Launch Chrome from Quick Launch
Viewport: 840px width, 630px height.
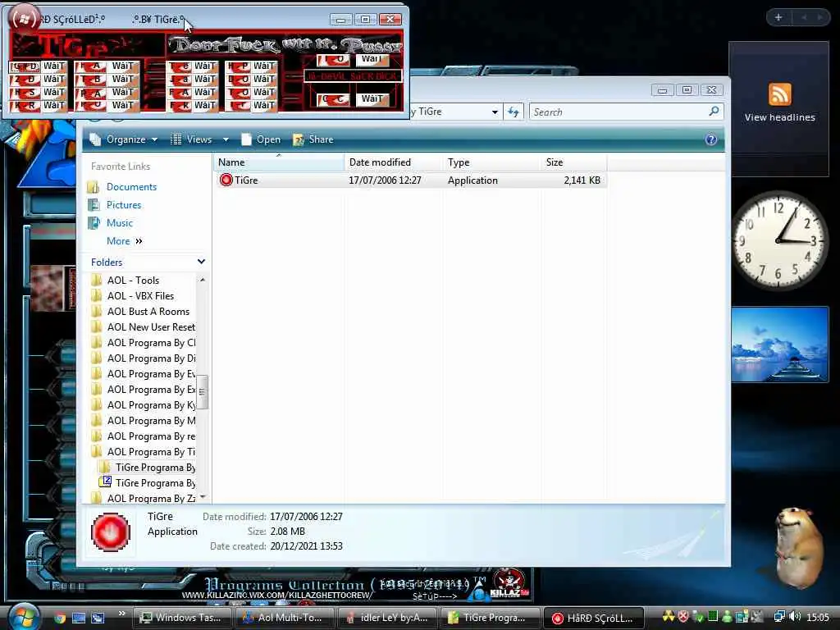pyautogui.click(x=60, y=619)
